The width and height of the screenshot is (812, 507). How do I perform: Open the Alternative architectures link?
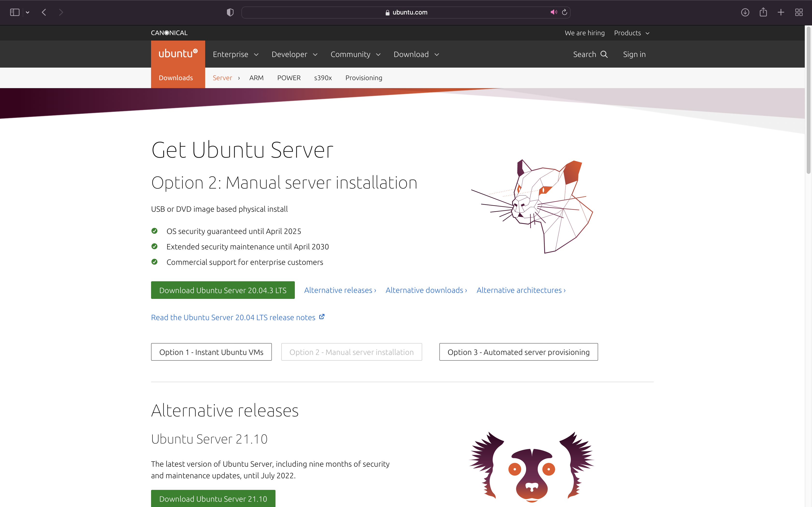(x=521, y=290)
